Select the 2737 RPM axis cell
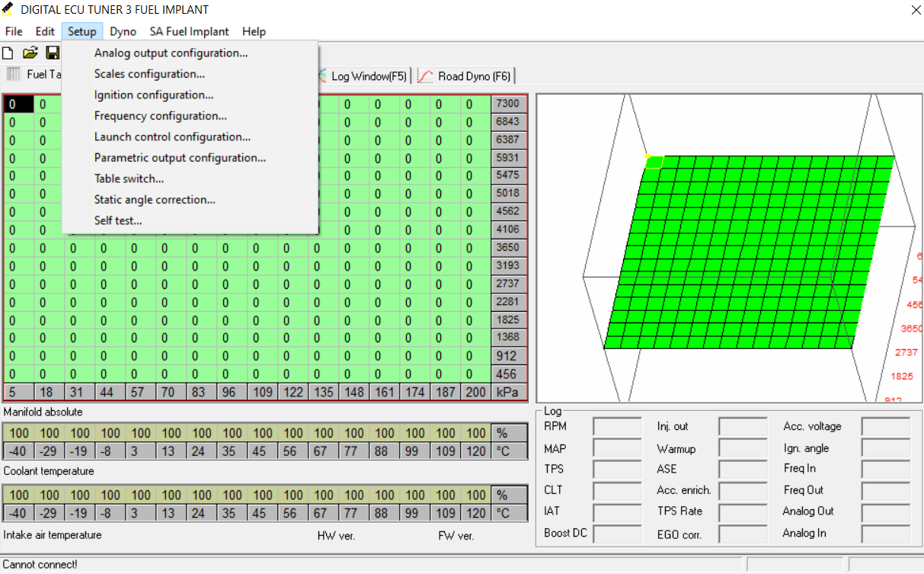Viewport: 924px width, 574px height. click(507, 284)
